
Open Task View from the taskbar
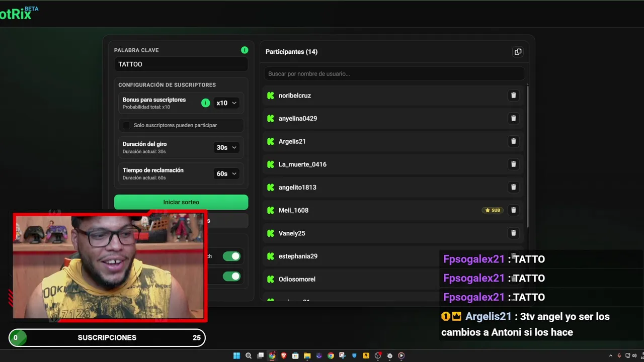pyautogui.click(x=260, y=355)
